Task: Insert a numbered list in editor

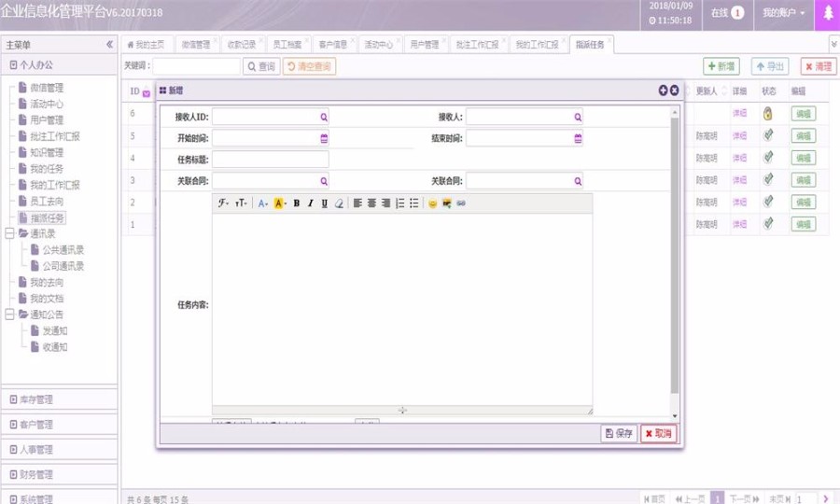Action: pos(400,203)
